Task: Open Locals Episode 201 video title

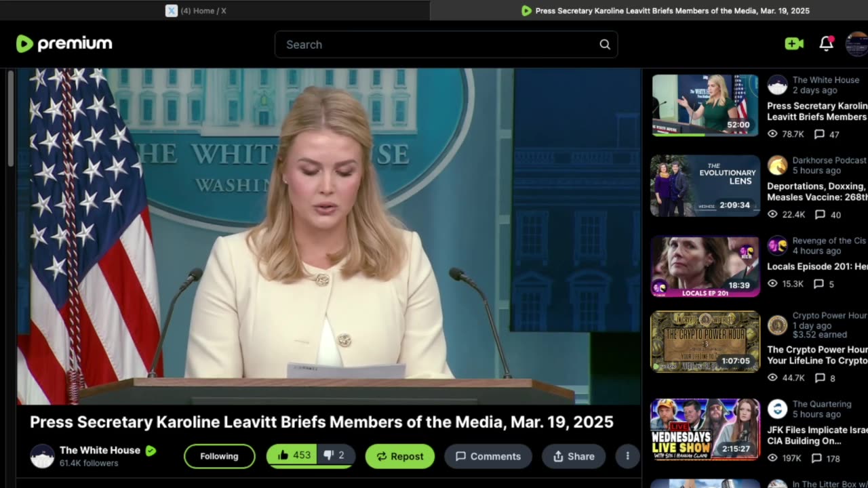Action: pos(817,266)
